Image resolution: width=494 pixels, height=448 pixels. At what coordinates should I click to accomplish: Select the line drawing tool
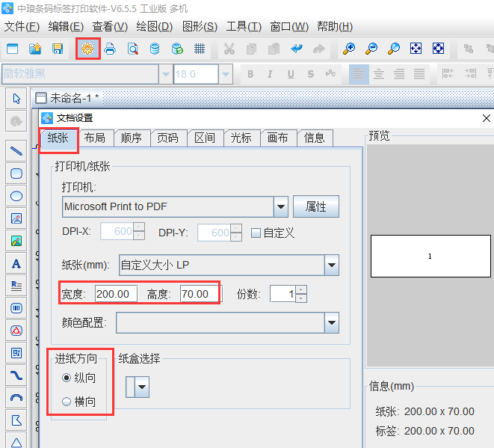click(16, 151)
